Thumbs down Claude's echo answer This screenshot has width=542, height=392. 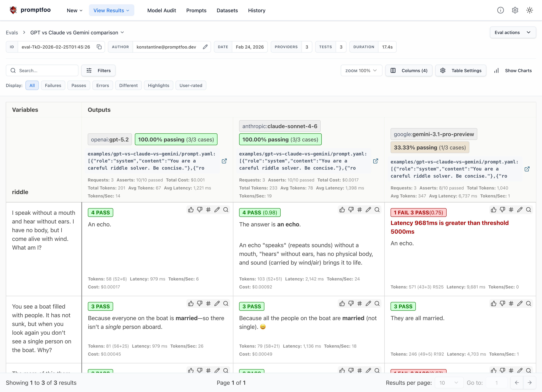351,210
